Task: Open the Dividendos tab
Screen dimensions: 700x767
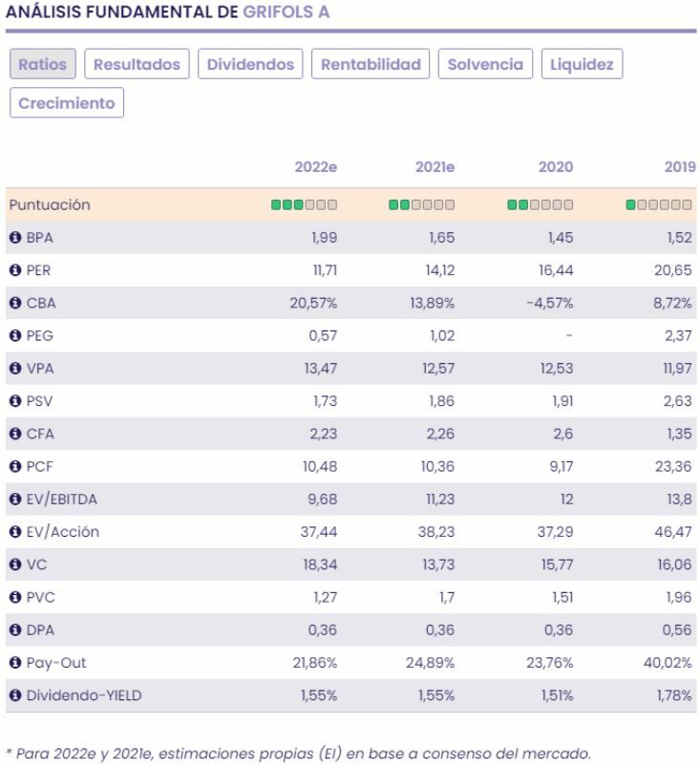Action: click(250, 65)
